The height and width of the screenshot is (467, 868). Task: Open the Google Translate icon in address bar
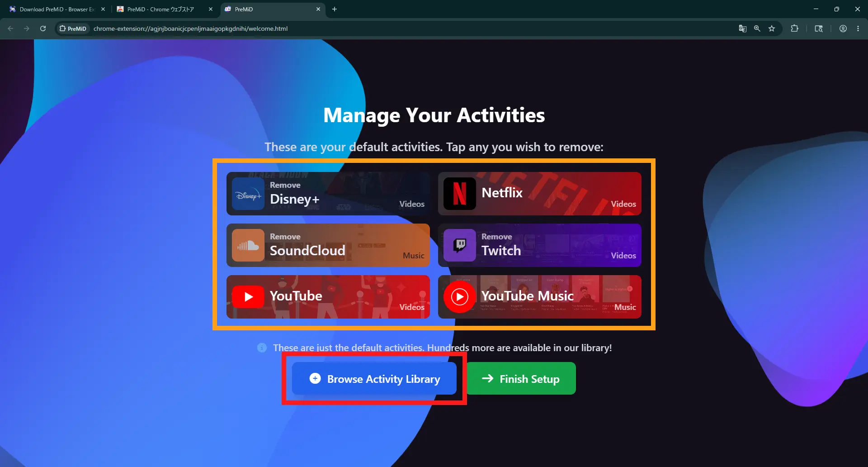pyautogui.click(x=742, y=29)
